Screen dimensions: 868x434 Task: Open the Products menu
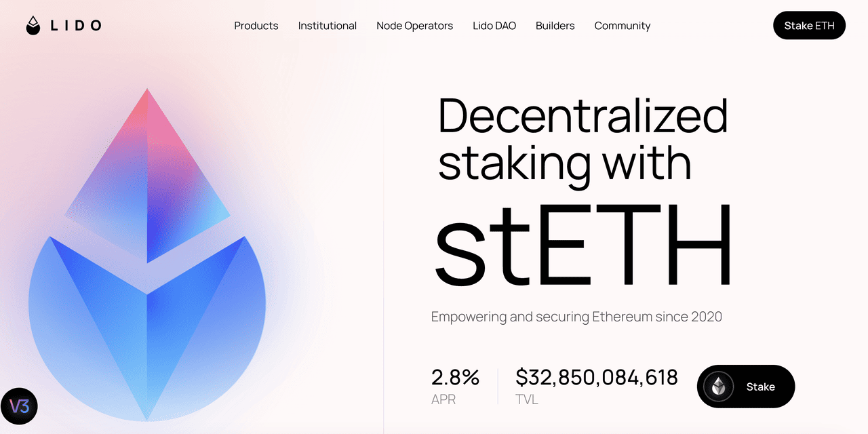click(x=256, y=26)
